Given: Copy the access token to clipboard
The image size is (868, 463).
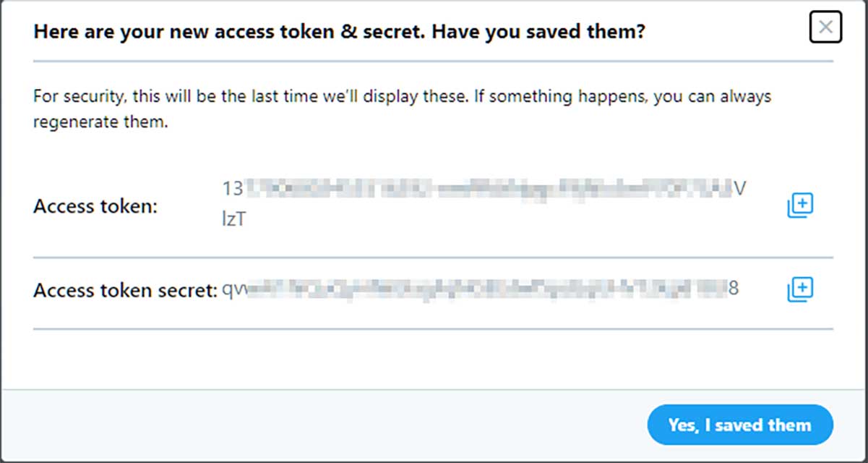Looking at the screenshot, I should tap(800, 206).
